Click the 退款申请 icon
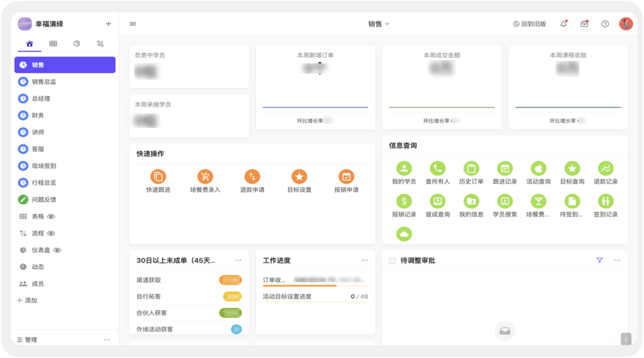The height and width of the screenshot is (358, 644). click(x=252, y=176)
